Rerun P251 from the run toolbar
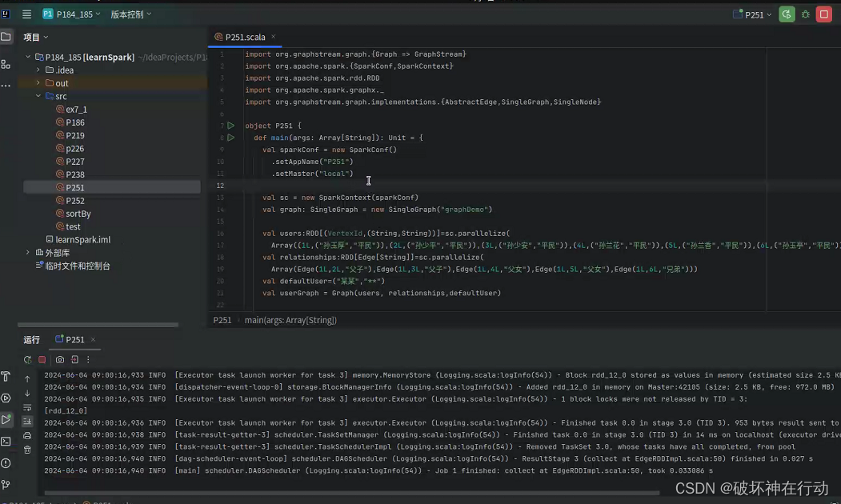Image resolution: width=841 pixels, height=504 pixels. (27, 360)
